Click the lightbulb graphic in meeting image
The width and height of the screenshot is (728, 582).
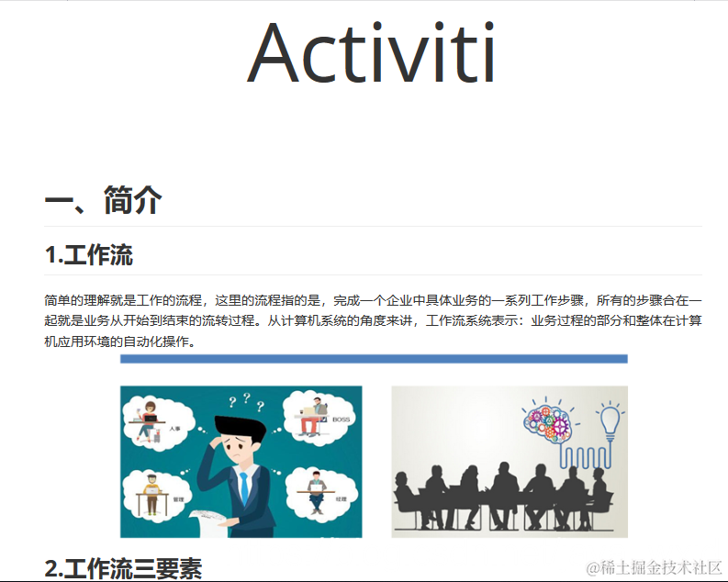pos(610,421)
